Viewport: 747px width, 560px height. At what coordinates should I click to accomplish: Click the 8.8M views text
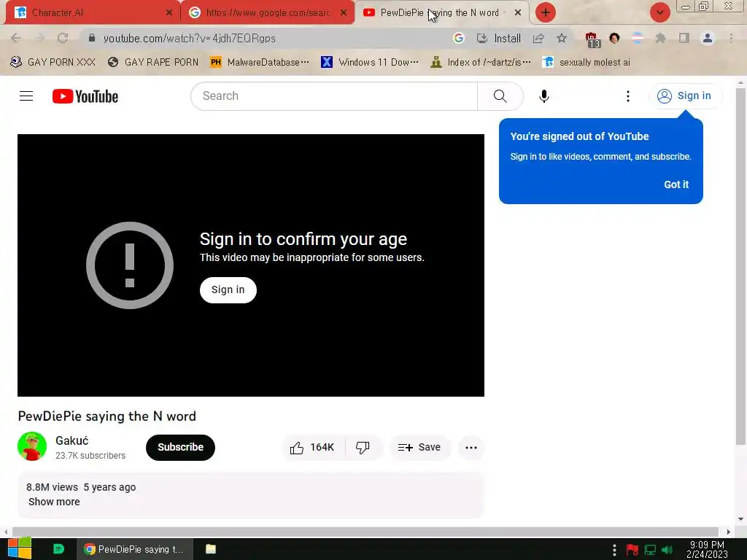(52, 487)
